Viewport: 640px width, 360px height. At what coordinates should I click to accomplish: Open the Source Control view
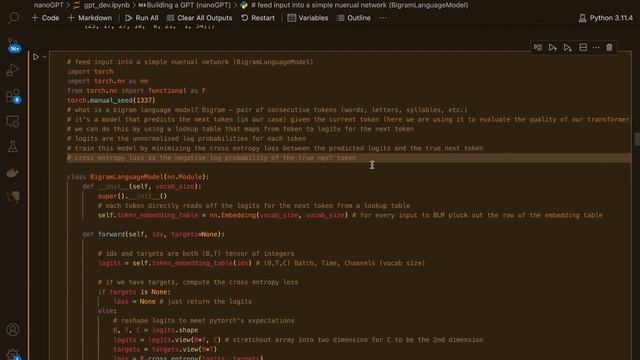13,45
